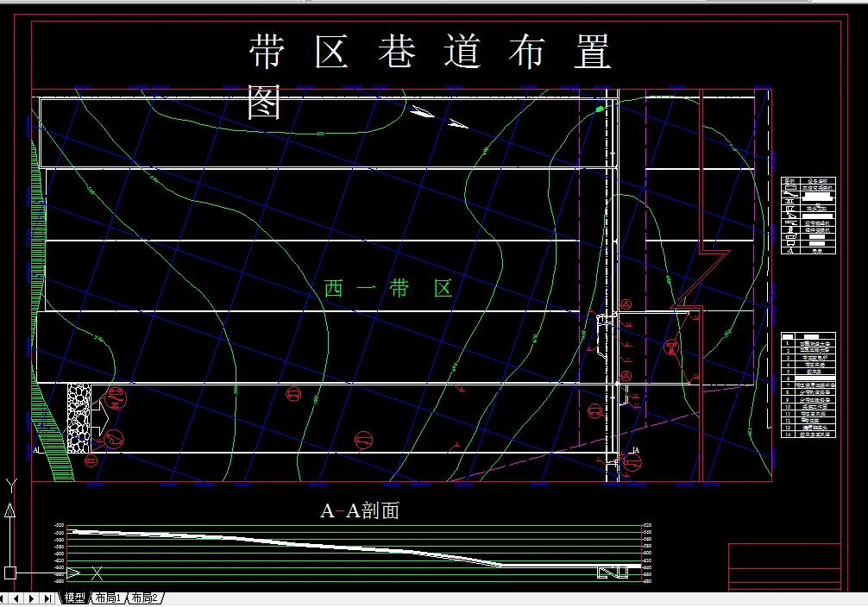Viewport: 868px width, 607px height.
Task: Select the 锚杆钻机 symbol in the legend table
Action: 790,229
